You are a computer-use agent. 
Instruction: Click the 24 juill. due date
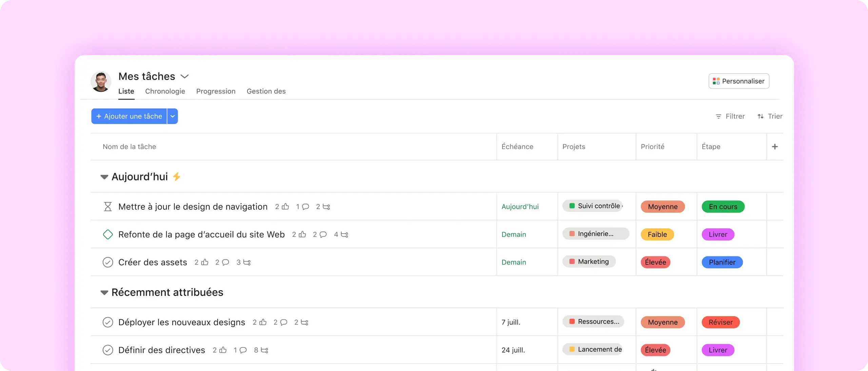[x=513, y=350]
